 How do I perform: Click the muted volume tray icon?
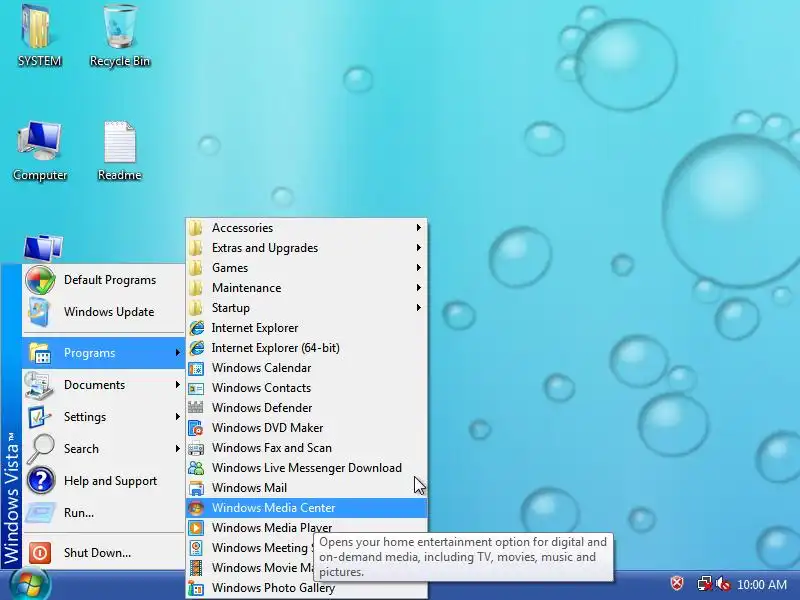(x=723, y=583)
